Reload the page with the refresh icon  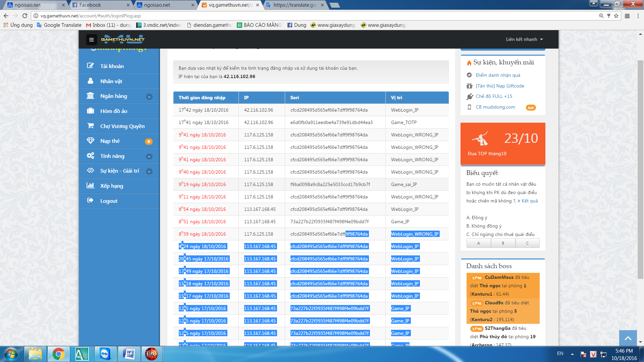click(25, 16)
